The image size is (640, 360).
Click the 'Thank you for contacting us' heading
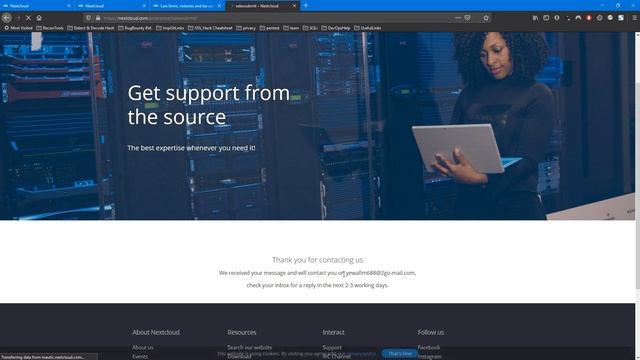(318, 260)
